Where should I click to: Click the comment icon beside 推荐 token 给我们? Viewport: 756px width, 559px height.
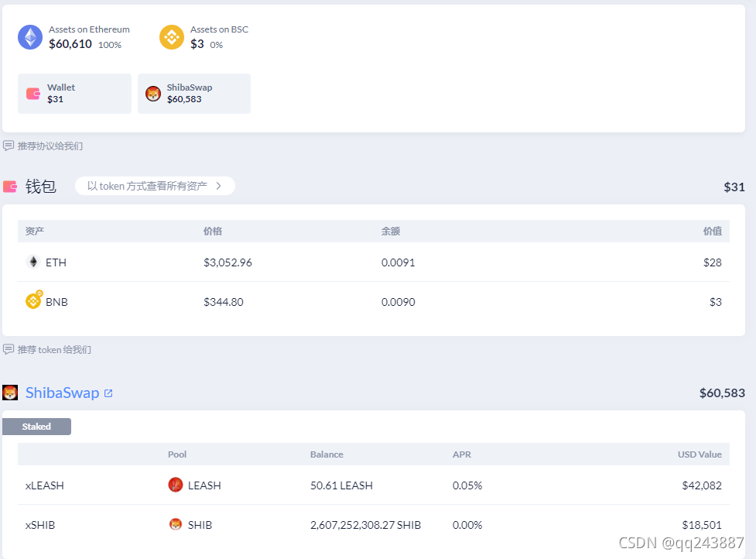[9, 349]
